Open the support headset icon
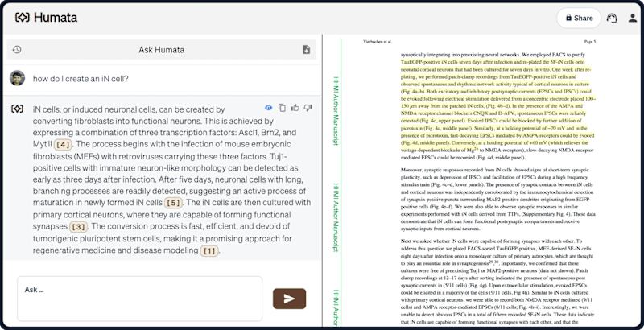 click(x=612, y=18)
